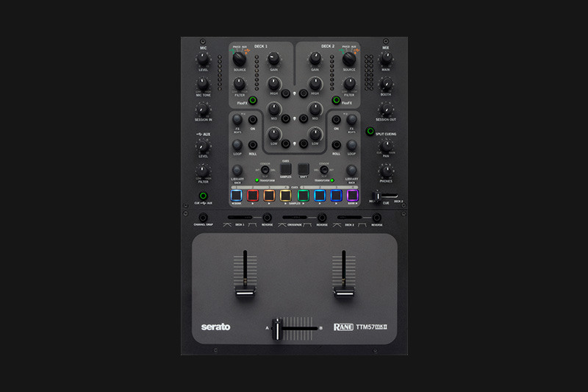Click the Phones level knob
The height and width of the screenshot is (392, 588).
click(386, 171)
